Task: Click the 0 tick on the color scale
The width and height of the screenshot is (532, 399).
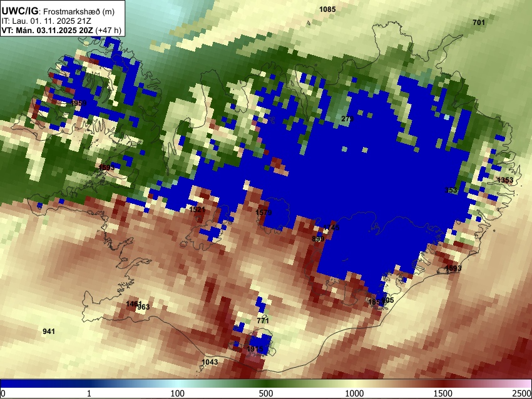Action: tap(3, 393)
